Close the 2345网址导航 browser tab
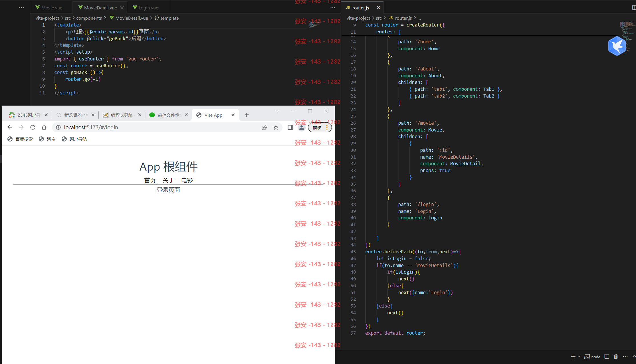The width and height of the screenshot is (636, 364). (x=46, y=115)
